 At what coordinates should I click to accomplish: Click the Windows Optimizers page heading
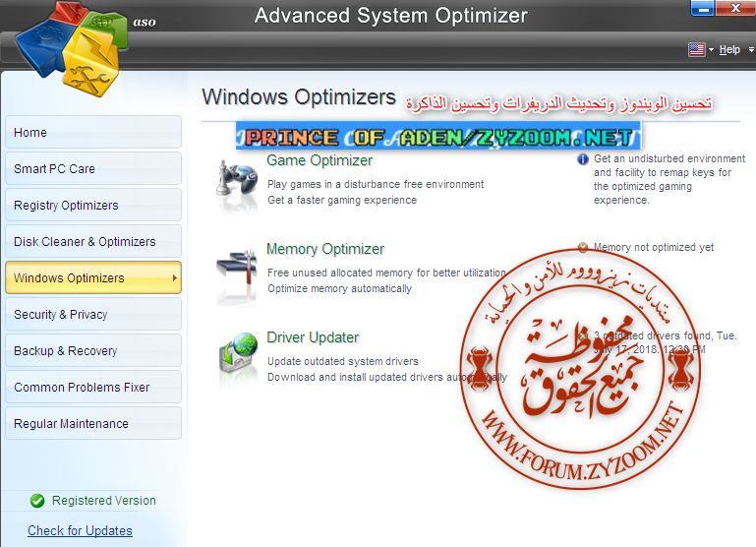click(299, 97)
